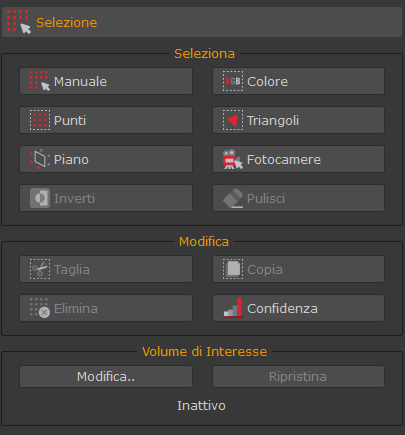Click the Ripristina button

tap(298, 377)
